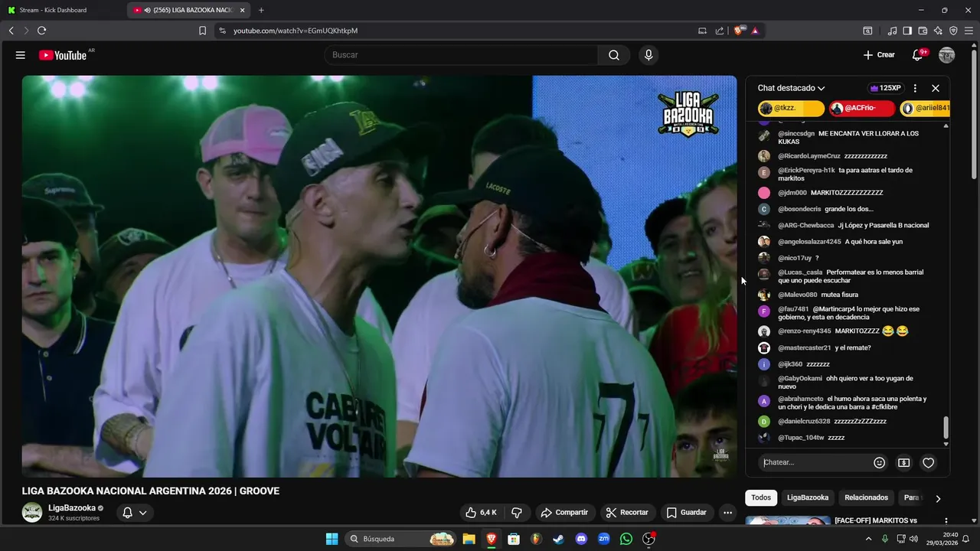The width and height of the screenshot is (980, 551).
Task: Open LigaBazooka channel name link
Action: point(72,507)
